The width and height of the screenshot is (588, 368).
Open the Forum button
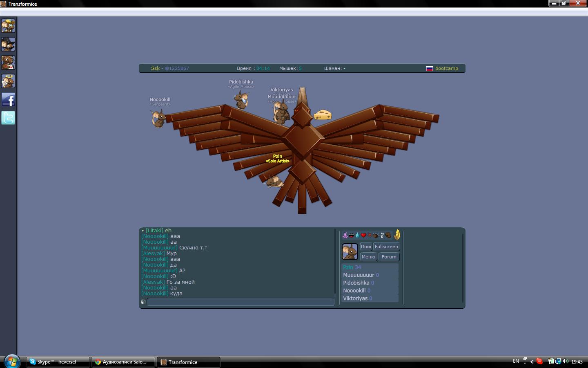coord(389,257)
